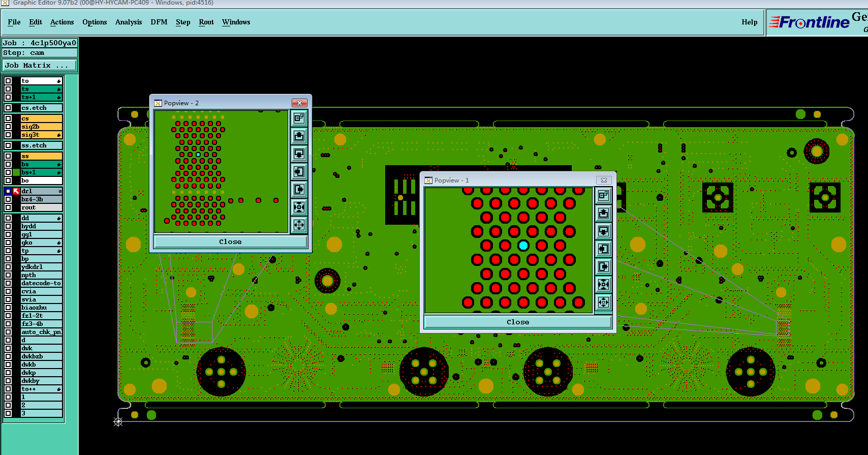Open the DFM menu
868x455 pixels.
[x=159, y=22]
